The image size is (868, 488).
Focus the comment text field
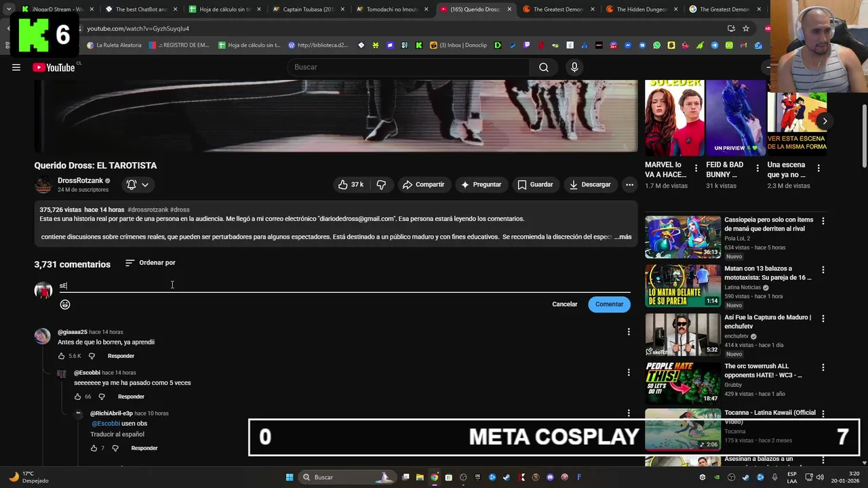tap(344, 285)
